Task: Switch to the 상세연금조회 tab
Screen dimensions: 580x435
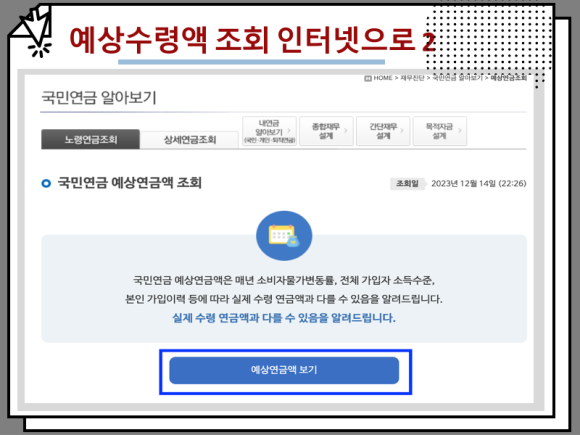Action: point(189,140)
